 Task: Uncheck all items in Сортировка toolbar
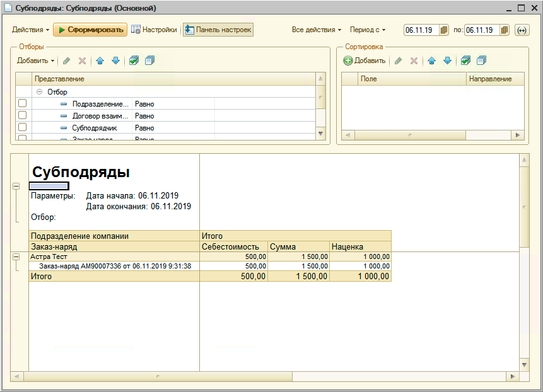click(x=481, y=61)
